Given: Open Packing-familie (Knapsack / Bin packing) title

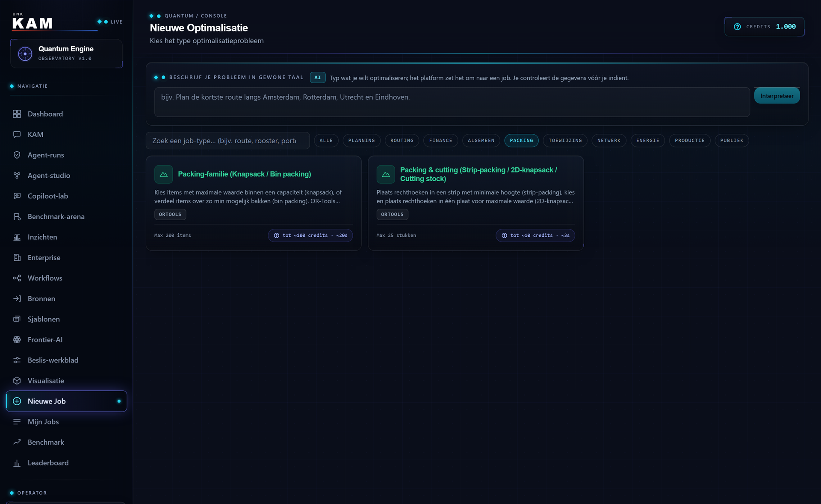Looking at the screenshot, I should tap(245, 174).
